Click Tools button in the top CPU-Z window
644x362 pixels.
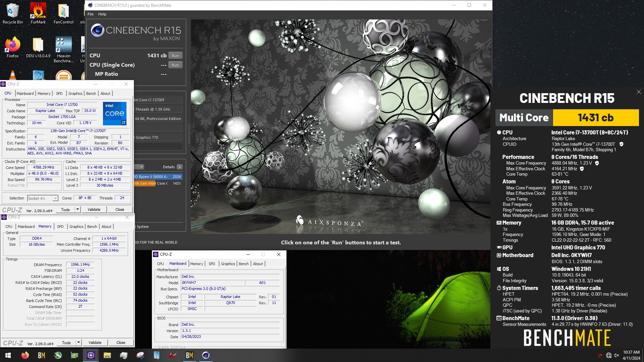[x=65, y=210]
